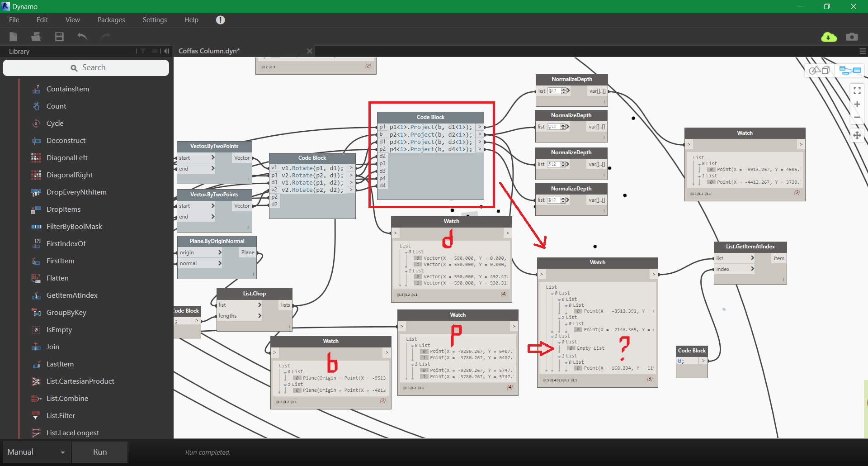The width and height of the screenshot is (868, 466).
Task: Open normal port chevron on Plane.ByOriginNormal
Action: pyautogui.click(x=220, y=263)
